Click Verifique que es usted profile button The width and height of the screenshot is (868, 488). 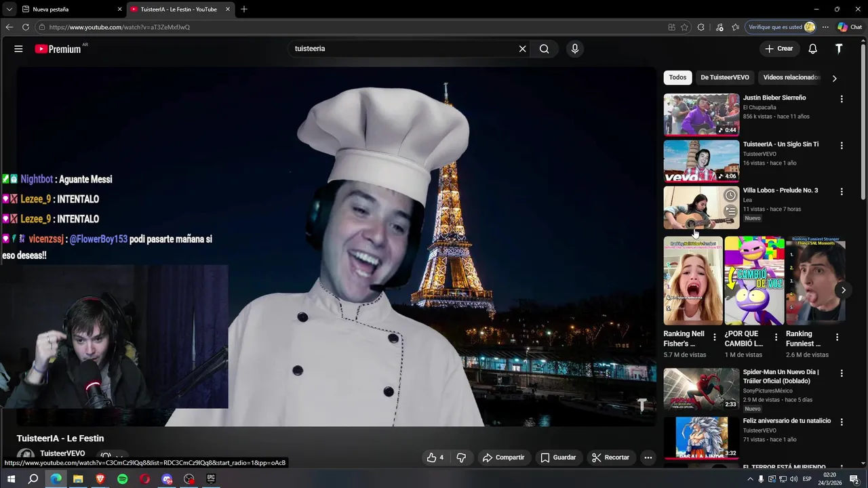(x=781, y=27)
